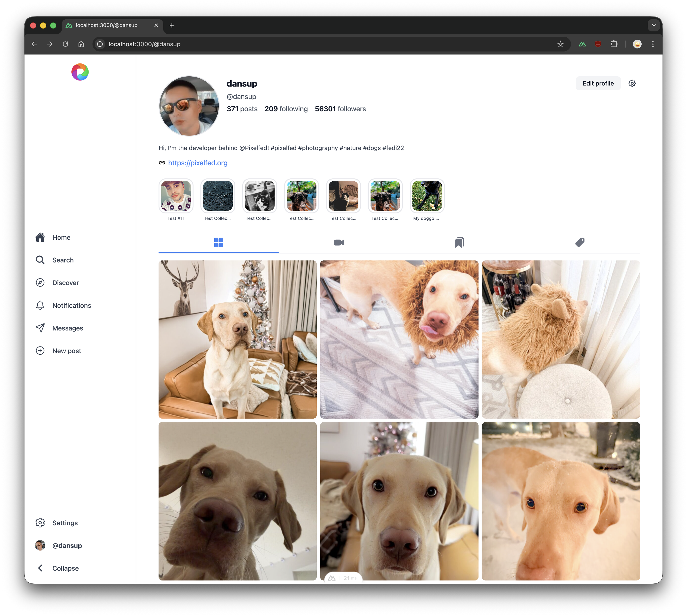The width and height of the screenshot is (687, 616).
Task: Open the Test #11 collection
Action: (x=176, y=196)
